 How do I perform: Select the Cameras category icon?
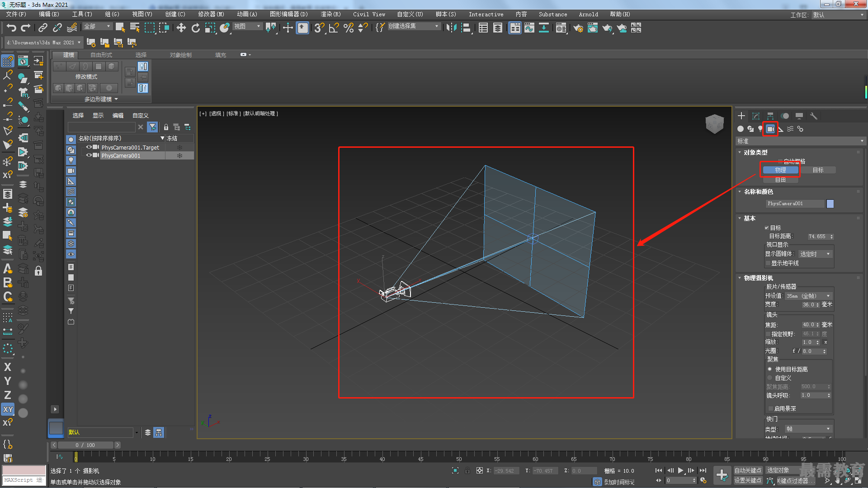[x=770, y=129]
